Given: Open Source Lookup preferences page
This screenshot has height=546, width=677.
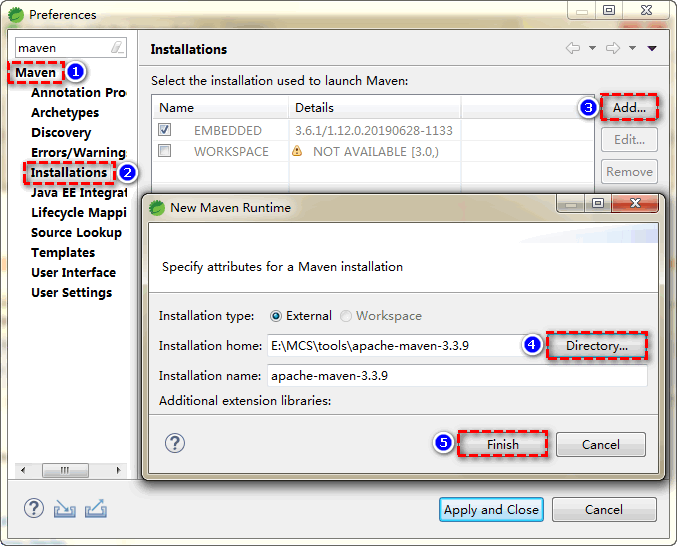Looking at the screenshot, I should pyautogui.click(x=76, y=233).
